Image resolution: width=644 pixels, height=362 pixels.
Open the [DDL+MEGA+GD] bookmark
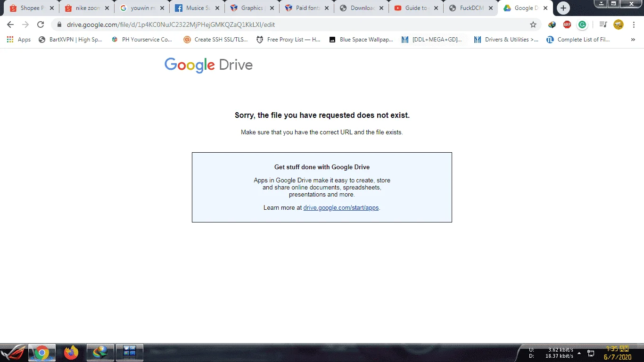(432, 40)
